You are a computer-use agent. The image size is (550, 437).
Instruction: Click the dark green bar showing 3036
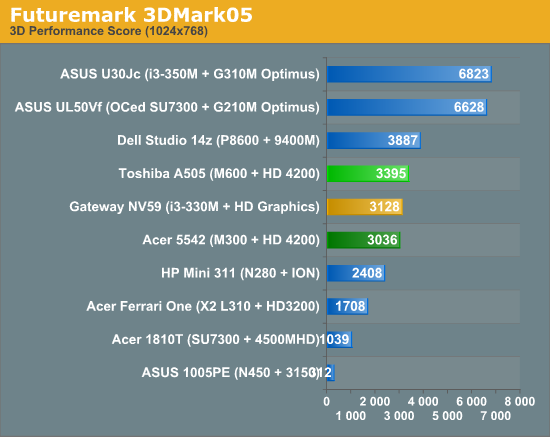click(363, 240)
